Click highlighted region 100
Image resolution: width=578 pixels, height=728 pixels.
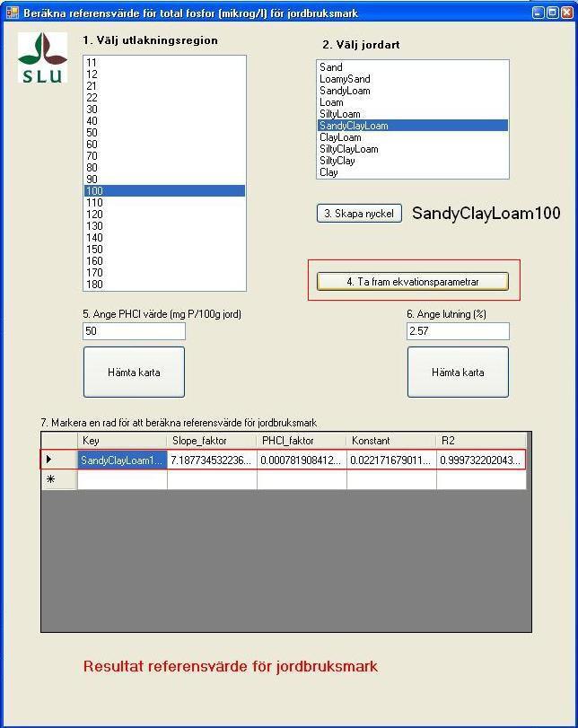(164, 191)
